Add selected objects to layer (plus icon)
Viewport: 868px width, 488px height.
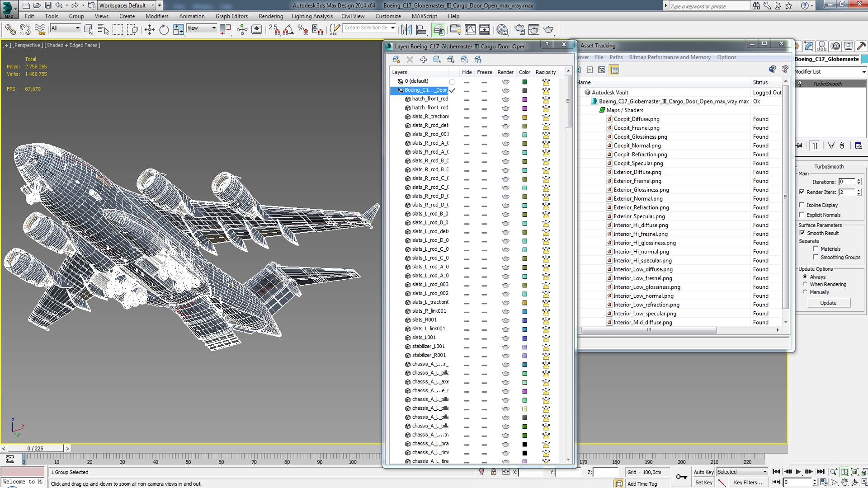pos(423,60)
